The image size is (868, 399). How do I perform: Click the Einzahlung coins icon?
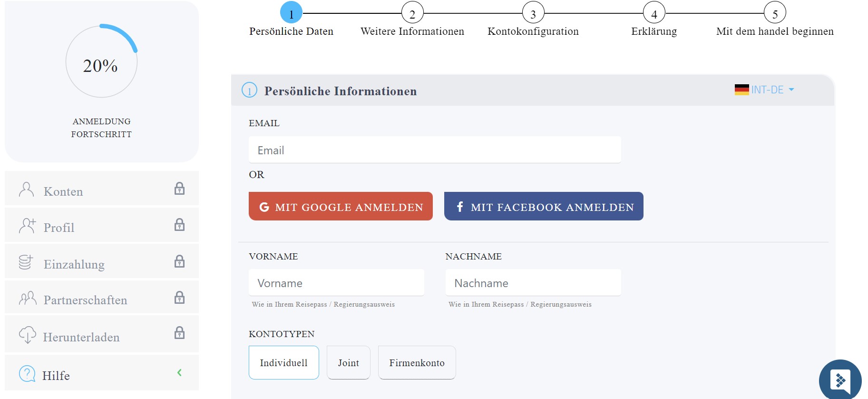coord(26,262)
